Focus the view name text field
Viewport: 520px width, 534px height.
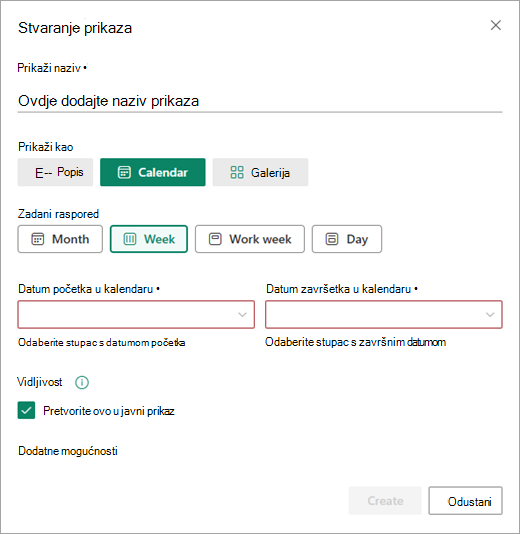point(260,101)
